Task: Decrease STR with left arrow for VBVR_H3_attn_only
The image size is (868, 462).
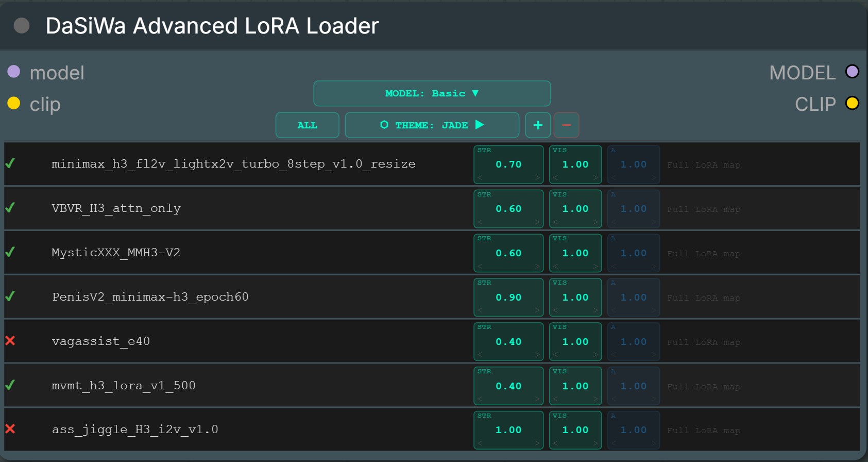Action: coord(480,222)
